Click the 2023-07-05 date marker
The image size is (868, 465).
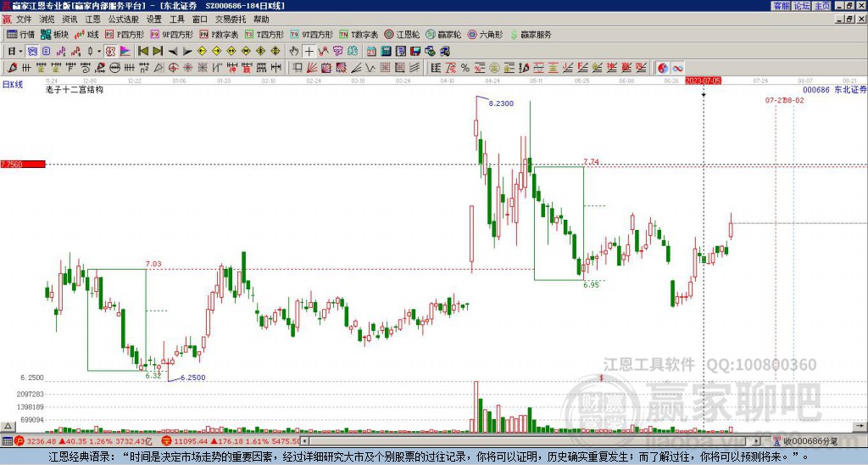tap(703, 81)
